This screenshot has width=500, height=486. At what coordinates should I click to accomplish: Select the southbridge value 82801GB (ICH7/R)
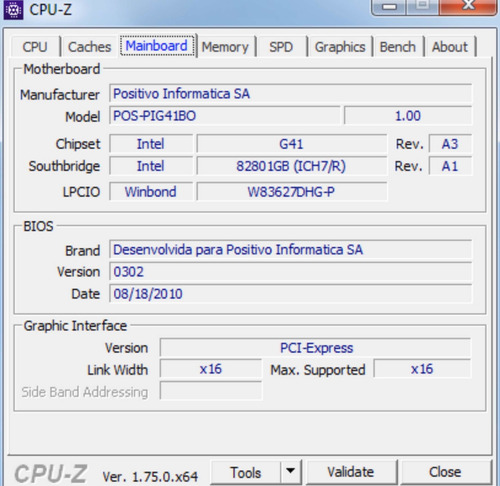[x=291, y=166]
